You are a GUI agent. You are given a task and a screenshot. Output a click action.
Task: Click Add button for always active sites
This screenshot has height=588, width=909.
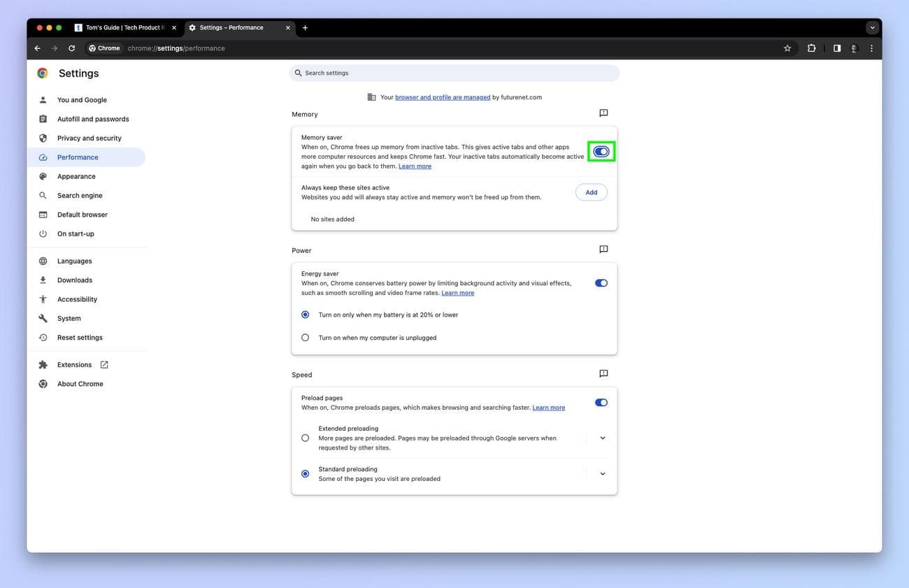[591, 192]
